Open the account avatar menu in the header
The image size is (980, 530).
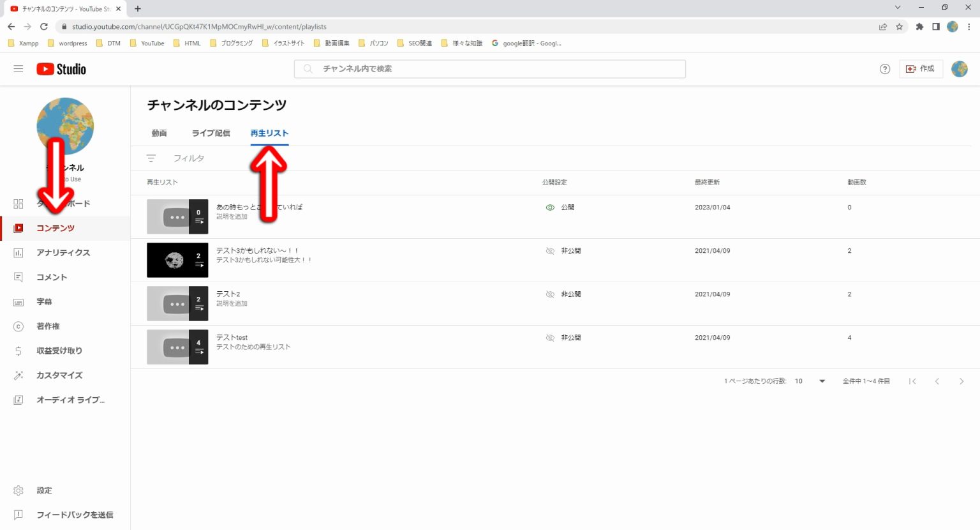pos(959,69)
